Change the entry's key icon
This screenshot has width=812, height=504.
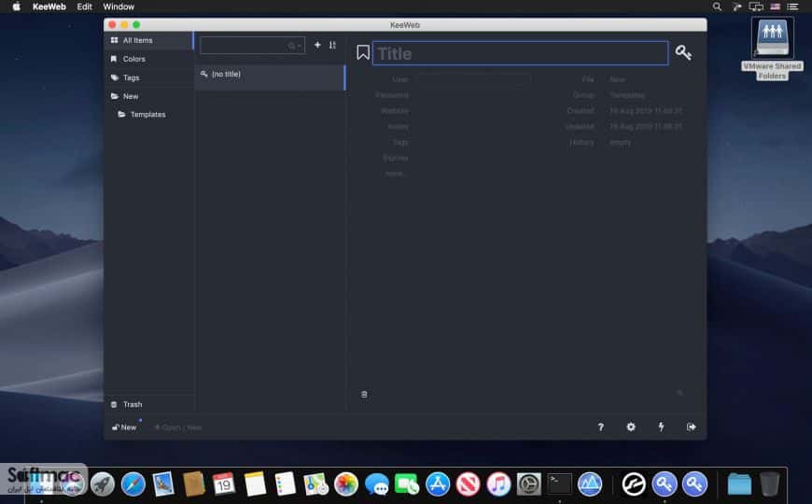point(683,52)
